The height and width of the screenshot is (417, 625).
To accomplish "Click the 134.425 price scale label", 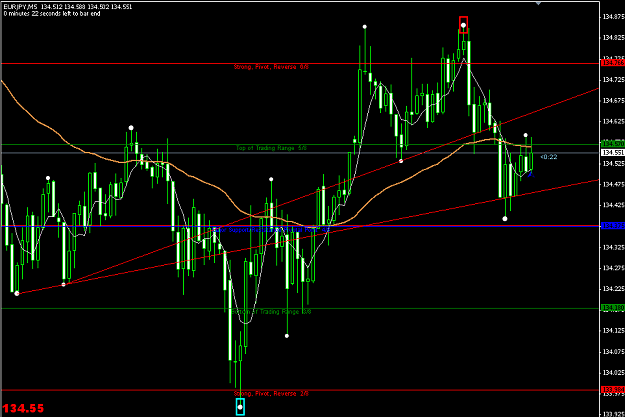I will [x=613, y=205].
